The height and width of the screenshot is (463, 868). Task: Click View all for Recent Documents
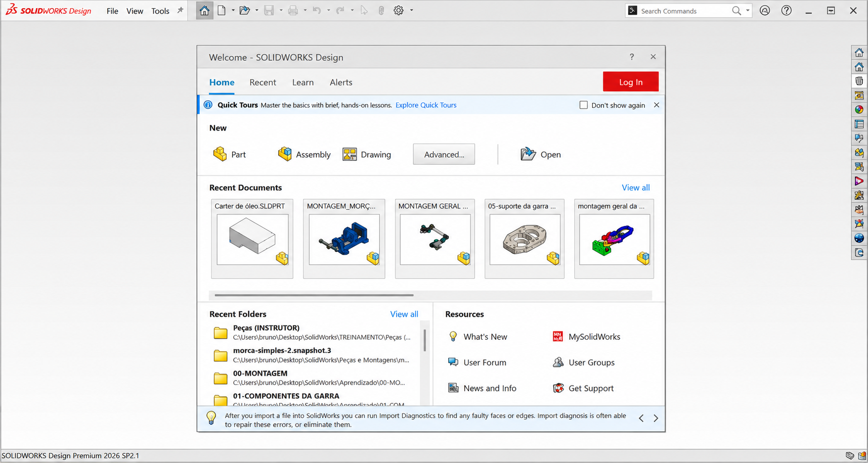tap(635, 188)
